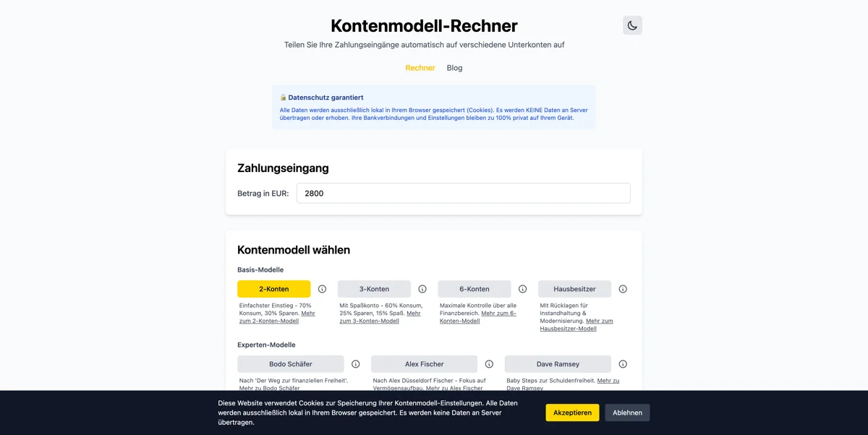Open the info tooltip for Alex Fischer model
Viewport: 868px width, 435px height.
pyautogui.click(x=488, y=363)
